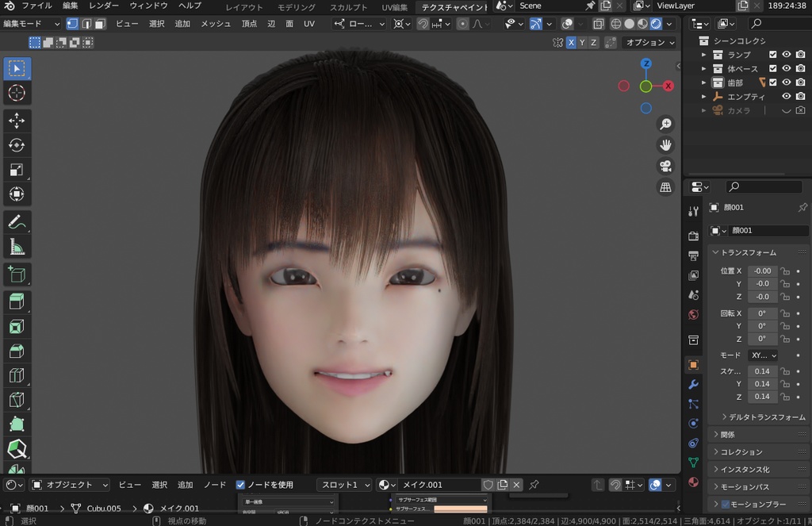Choose the Knife tool

tap(17, 400)
